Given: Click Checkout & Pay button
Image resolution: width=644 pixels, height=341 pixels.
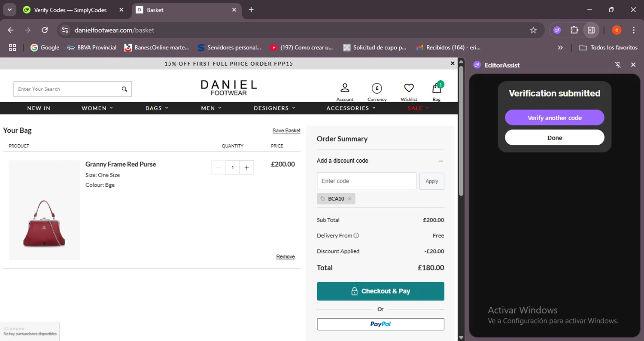Looking at the screenshot, I should 380,291.
